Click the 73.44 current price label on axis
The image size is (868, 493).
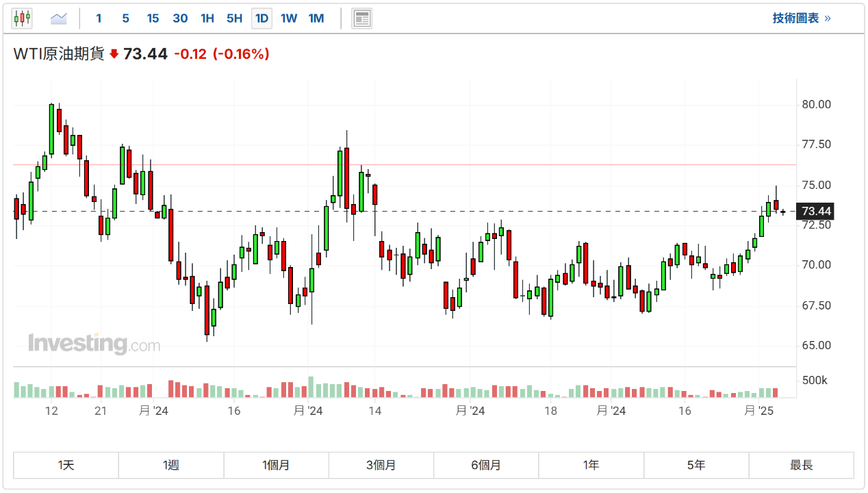[x=816, y=211]
